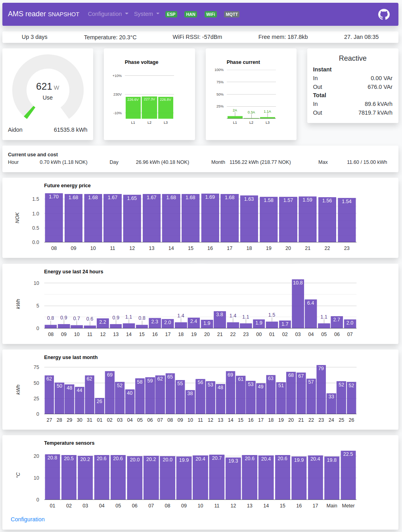This screenshot has width=402, height=532.
Task: Click the Meter temperature bar showing 22.5
Action: 348,475
